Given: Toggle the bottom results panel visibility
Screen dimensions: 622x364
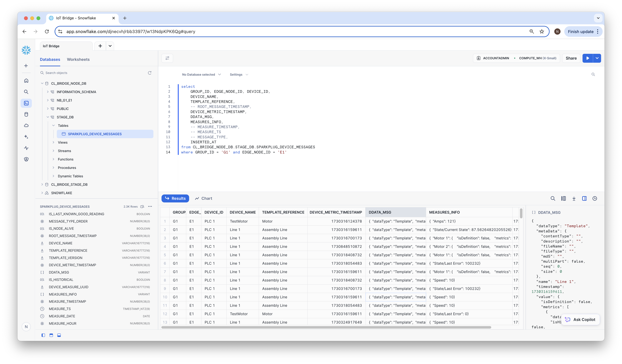Looking at the screenshot, I should tap(59, 335).
